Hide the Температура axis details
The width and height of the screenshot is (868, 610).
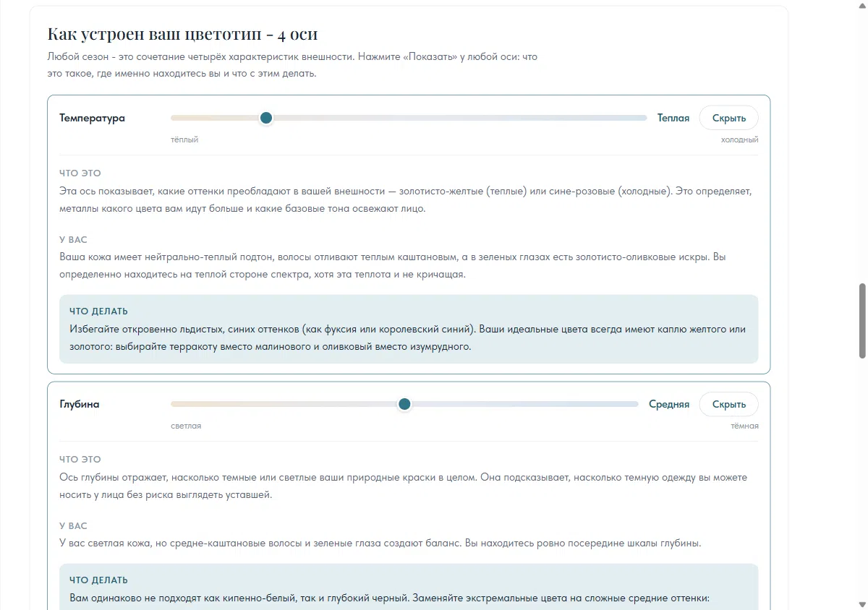pos(728,118)
